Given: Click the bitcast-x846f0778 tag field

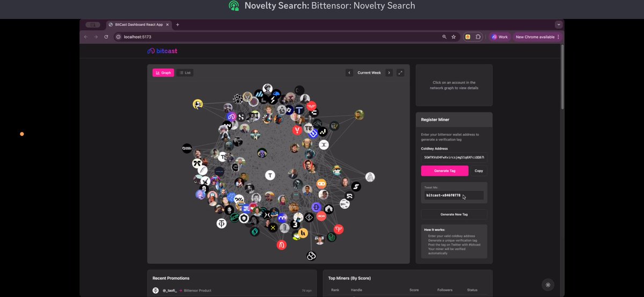Looking at the screenshot, I should 453,195.
